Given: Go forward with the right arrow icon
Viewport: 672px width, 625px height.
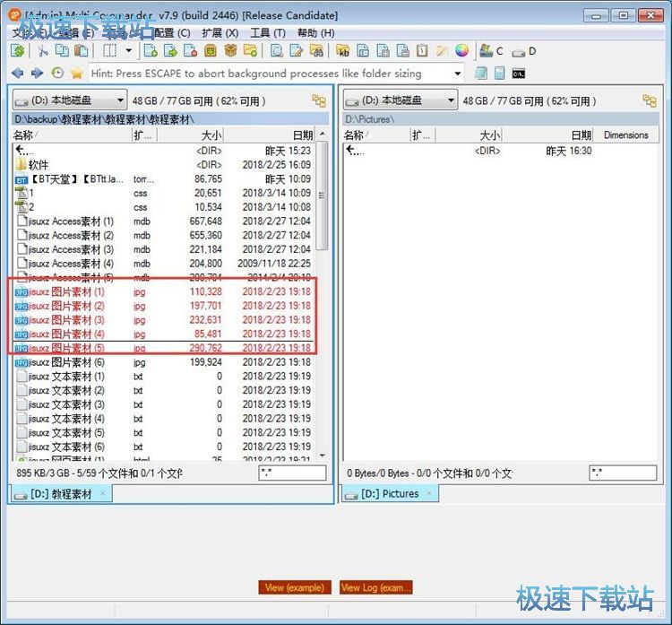Looking at the screenshot, I should [x=38, y=74].
